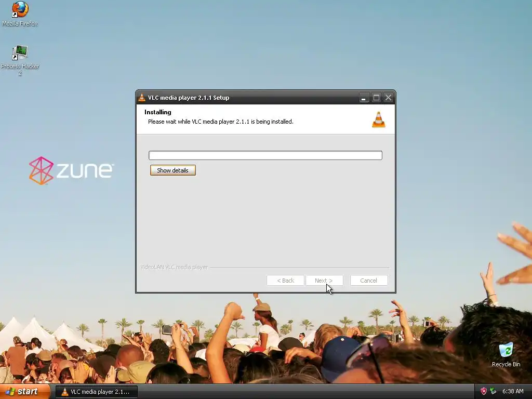Minimize the VLC Setup window
Image resolution: width=532 pixels, height=399 pixels.
(364, 98)
